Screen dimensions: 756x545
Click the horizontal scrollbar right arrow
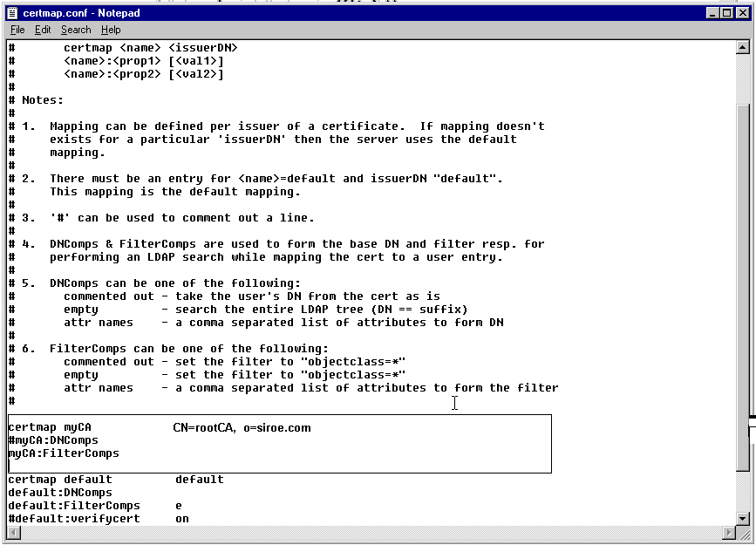(729, 533)
